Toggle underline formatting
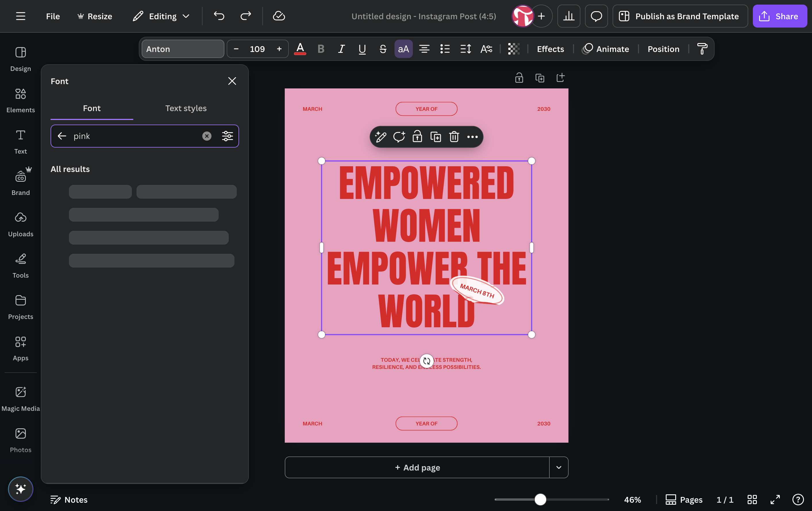This screenshot has height=511, width=812. (x=362, y=49)
